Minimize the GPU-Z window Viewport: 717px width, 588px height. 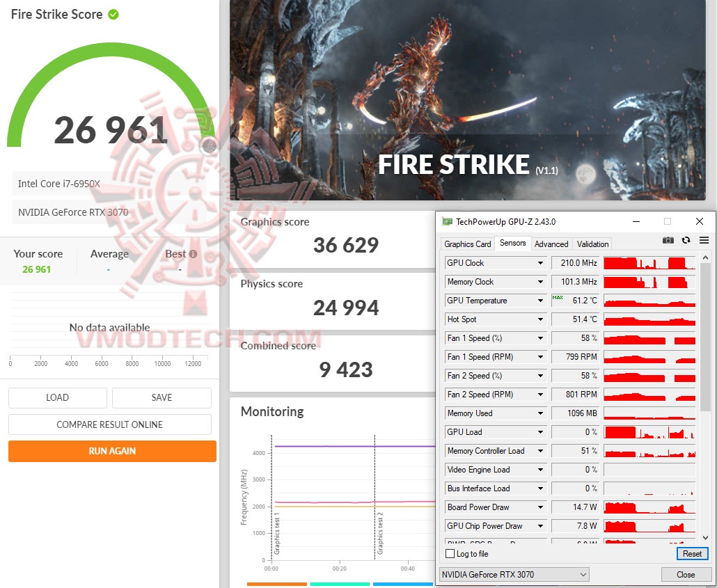[x=636, y=222]
